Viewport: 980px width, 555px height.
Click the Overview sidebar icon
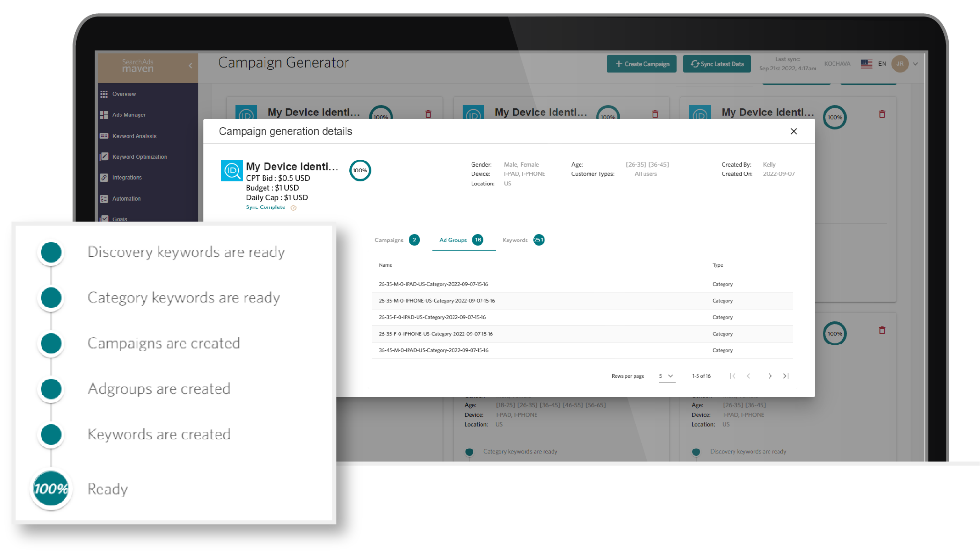pos(104,94)
